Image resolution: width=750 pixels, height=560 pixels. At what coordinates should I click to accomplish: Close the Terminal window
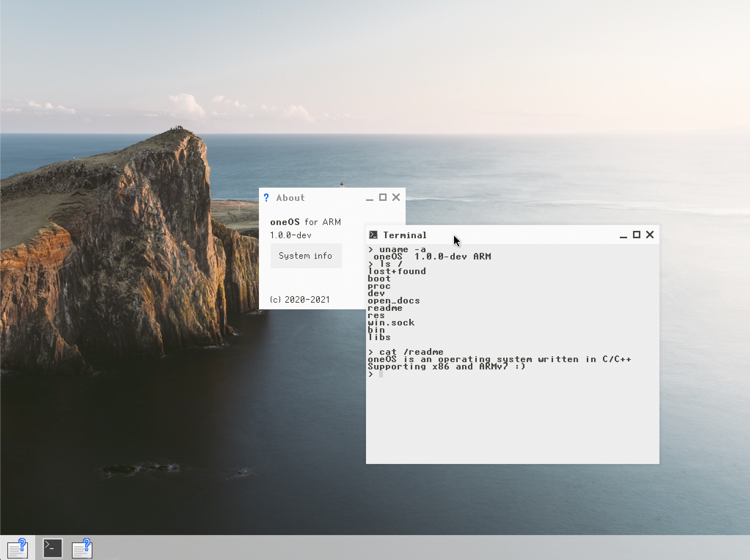pyautogui.click(x=650, y=235)
